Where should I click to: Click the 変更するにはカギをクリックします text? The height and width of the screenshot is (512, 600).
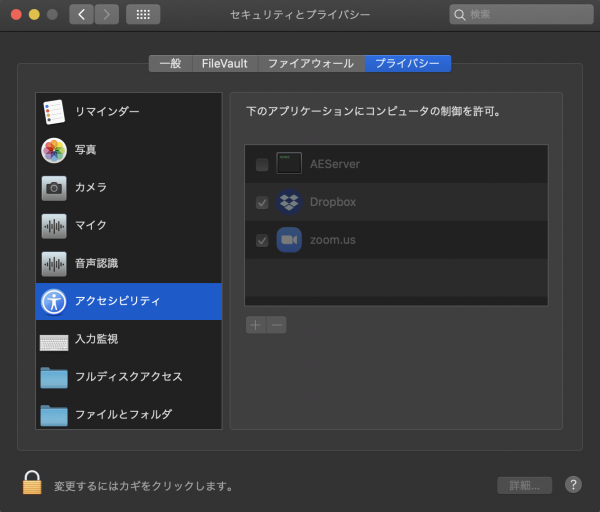point(144,486)
